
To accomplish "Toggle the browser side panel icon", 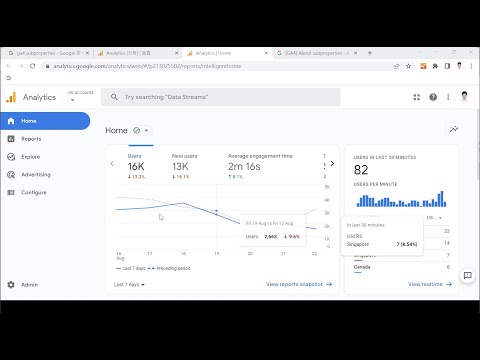I will (x=447, y=66).
